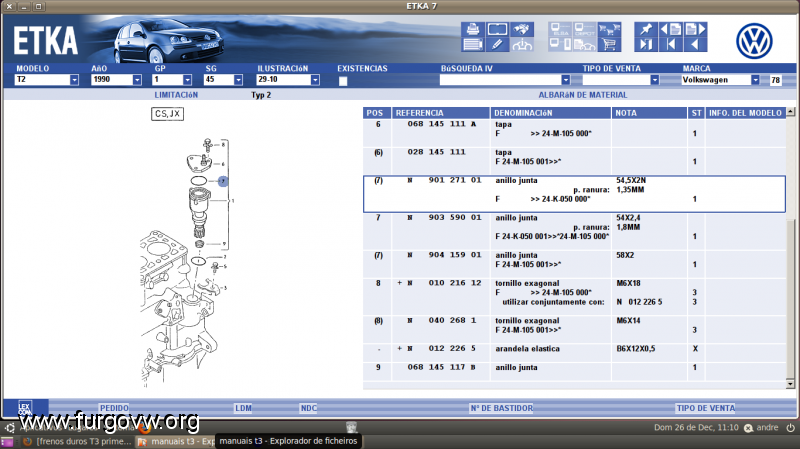
Task: Click the POS column header
Action: coord(377,113)
